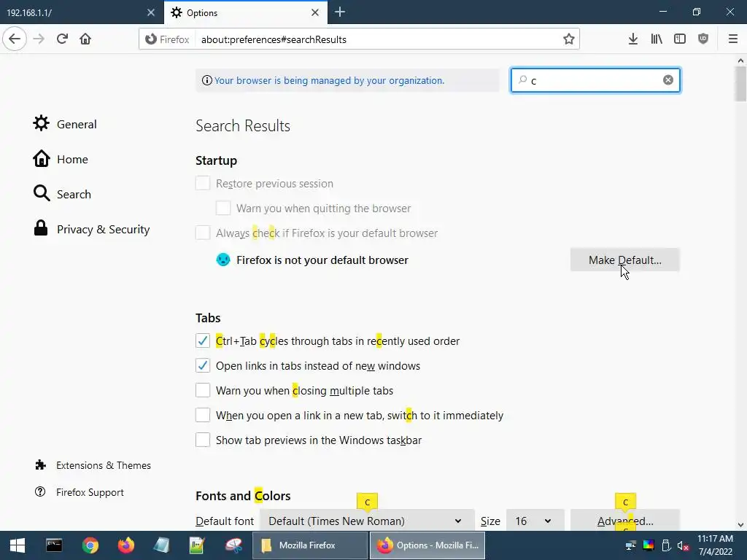Open the Windows Start menu
The image size is (747, 560).
(18, 545)
